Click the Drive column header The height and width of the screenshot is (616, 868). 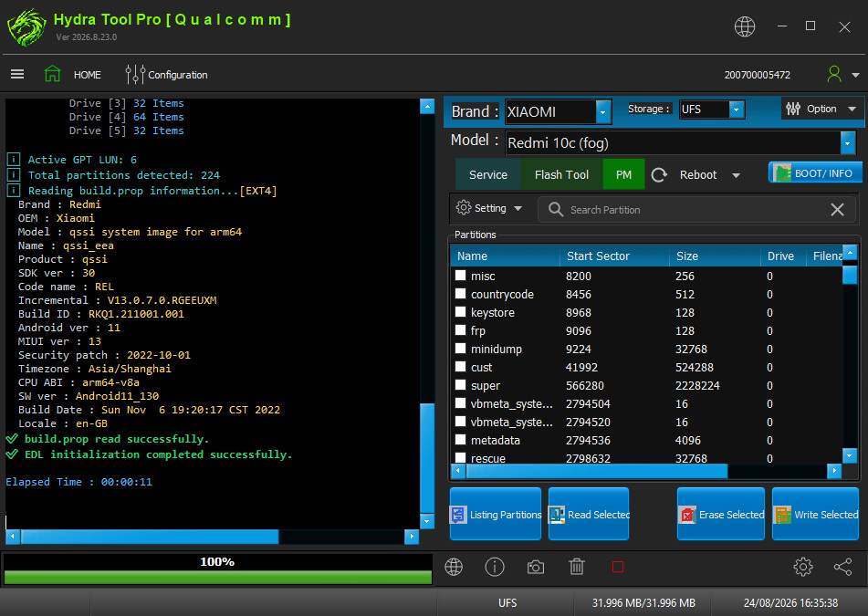point(783,256)
